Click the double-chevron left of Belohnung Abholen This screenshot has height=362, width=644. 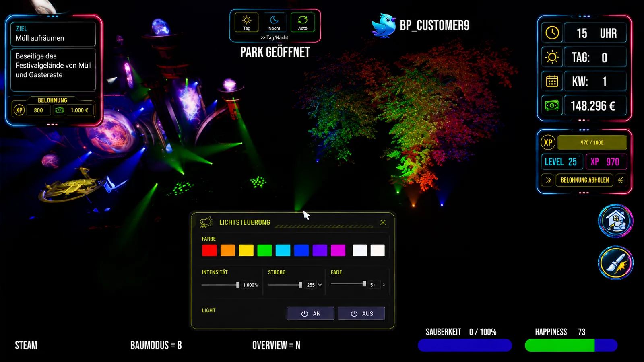[x=548, y=180]
